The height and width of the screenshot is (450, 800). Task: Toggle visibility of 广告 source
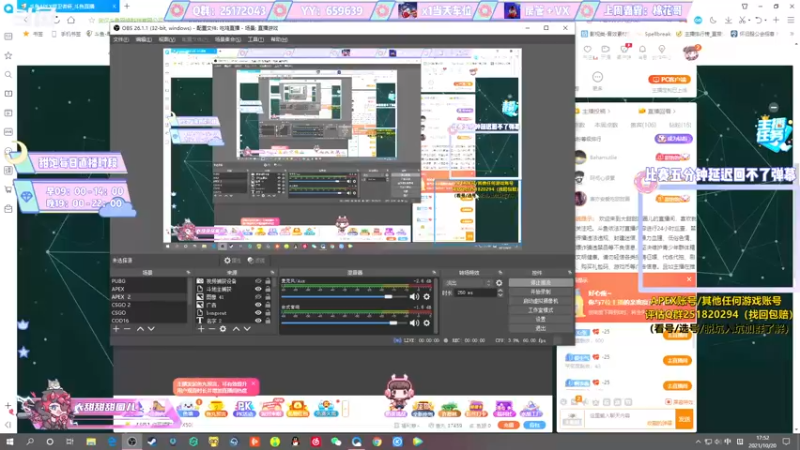(258, 305)
